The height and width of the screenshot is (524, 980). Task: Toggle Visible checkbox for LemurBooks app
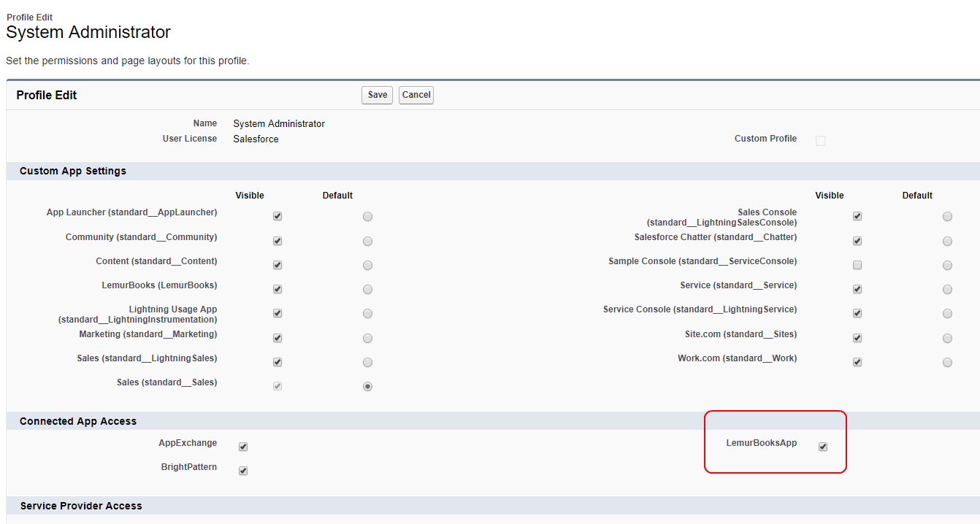coord(277,289)
